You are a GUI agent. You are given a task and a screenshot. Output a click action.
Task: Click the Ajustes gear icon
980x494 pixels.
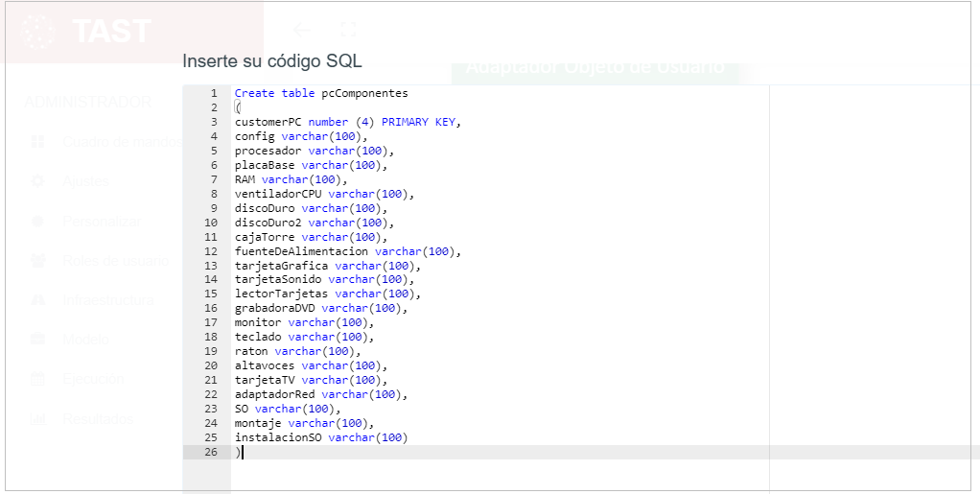click(x=38, y=181)
